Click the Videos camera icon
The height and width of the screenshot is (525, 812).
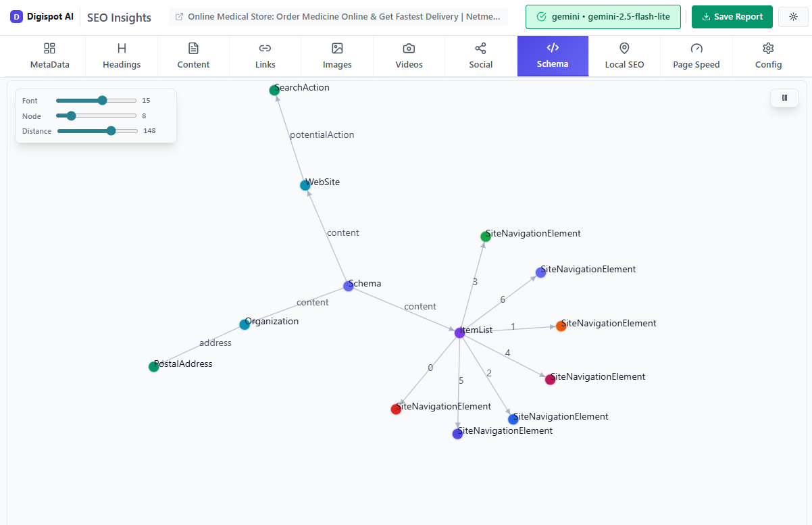[x=409, y=49]
